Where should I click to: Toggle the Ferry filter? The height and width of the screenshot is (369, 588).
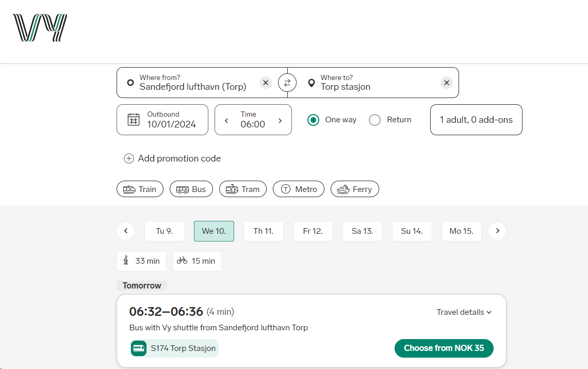[355, 189]
